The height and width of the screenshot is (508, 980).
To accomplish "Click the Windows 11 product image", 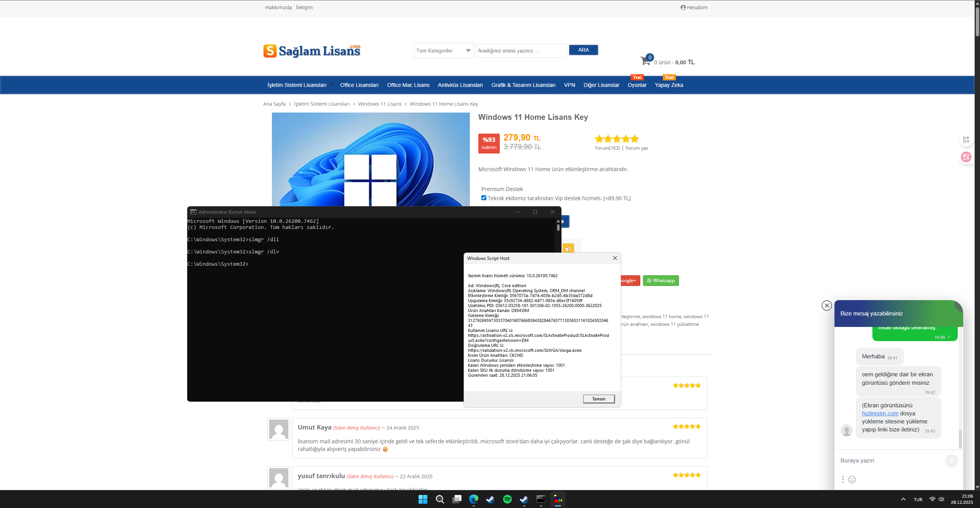I will 370,159.
